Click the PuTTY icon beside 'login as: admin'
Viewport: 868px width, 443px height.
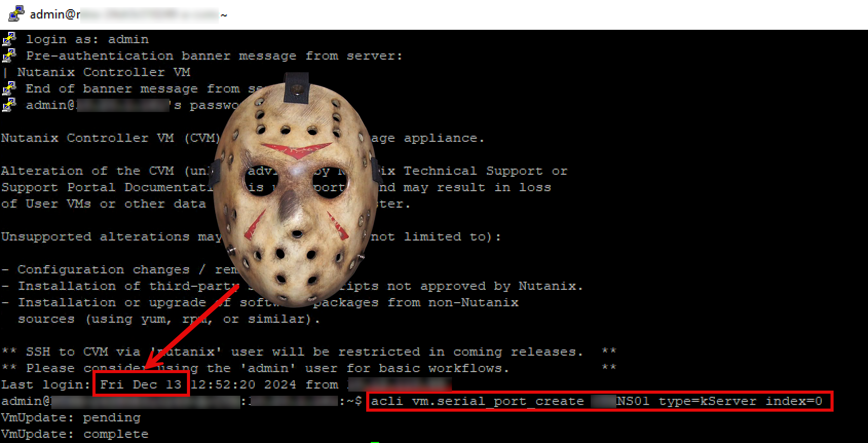[x=9, y=39]
